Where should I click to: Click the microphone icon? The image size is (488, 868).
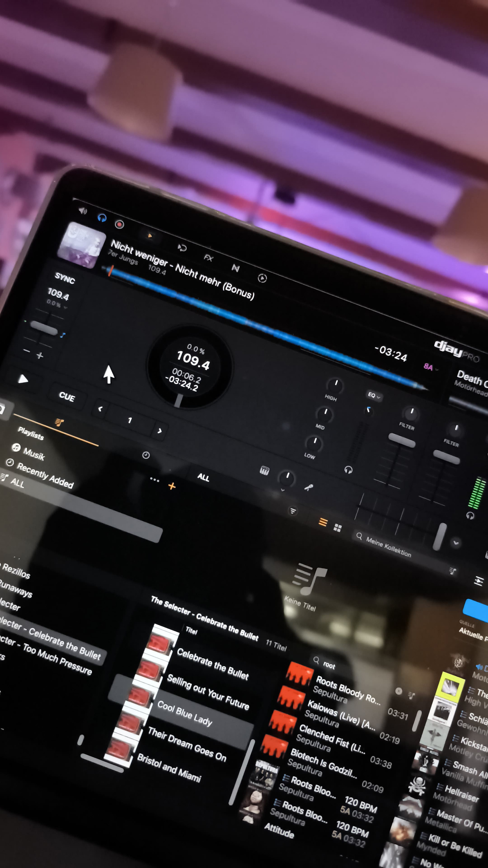309,487
